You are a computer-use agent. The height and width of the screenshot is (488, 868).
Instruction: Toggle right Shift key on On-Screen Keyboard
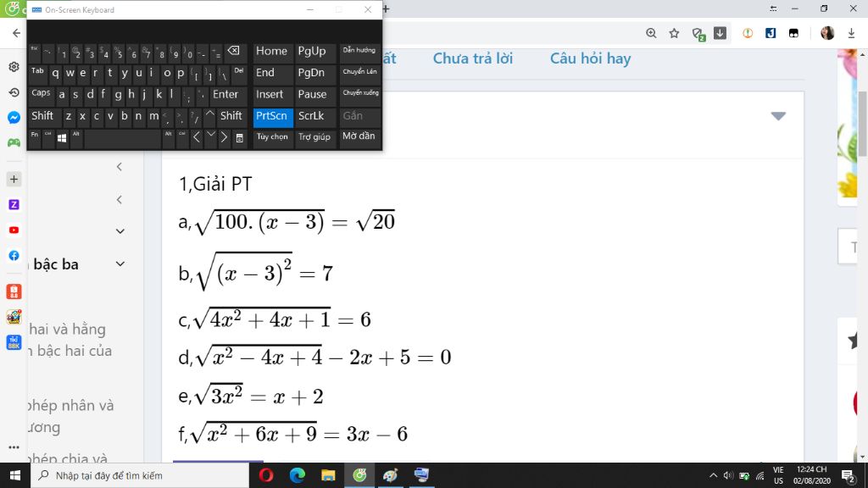coord(231,116)
